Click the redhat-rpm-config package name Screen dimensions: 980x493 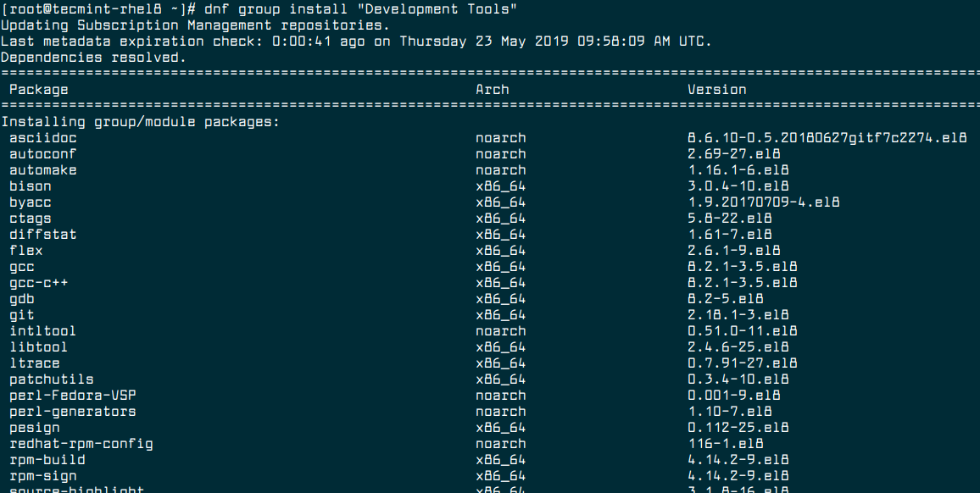click(81, 444)
